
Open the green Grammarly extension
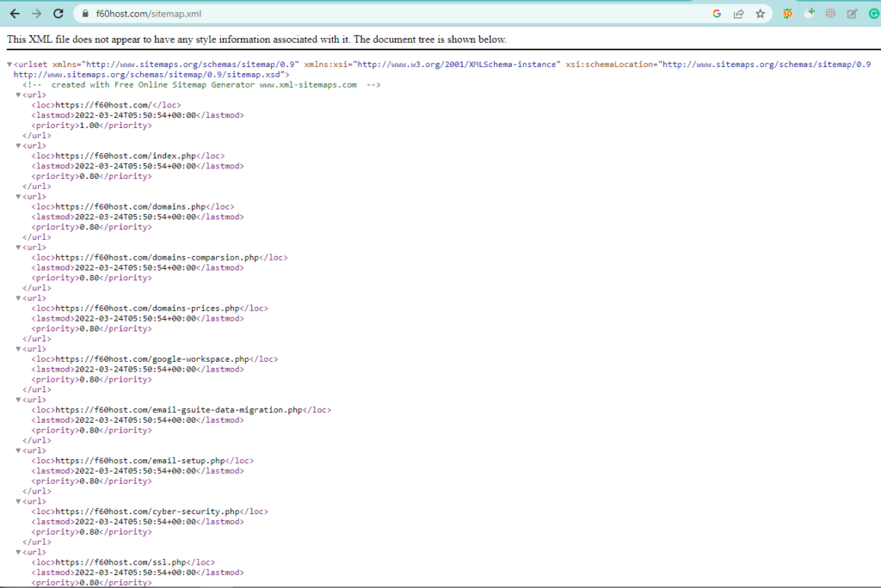(x=874, y=14)
